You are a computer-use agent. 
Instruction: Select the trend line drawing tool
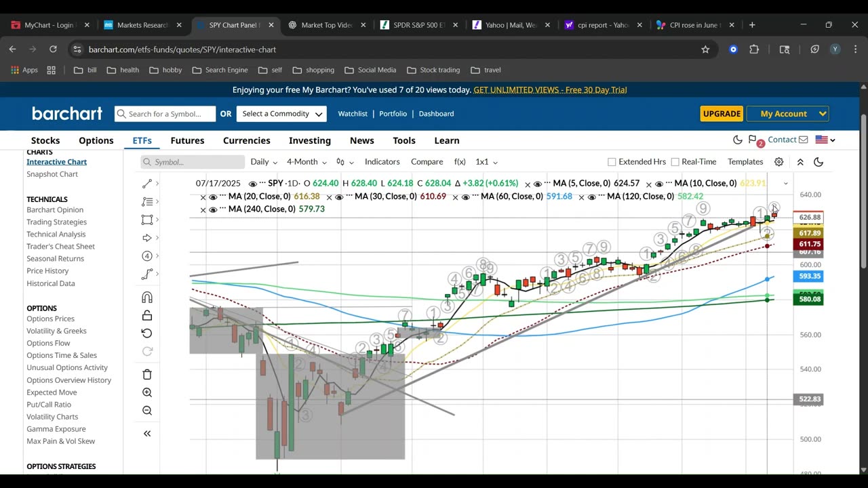point(147,184)
